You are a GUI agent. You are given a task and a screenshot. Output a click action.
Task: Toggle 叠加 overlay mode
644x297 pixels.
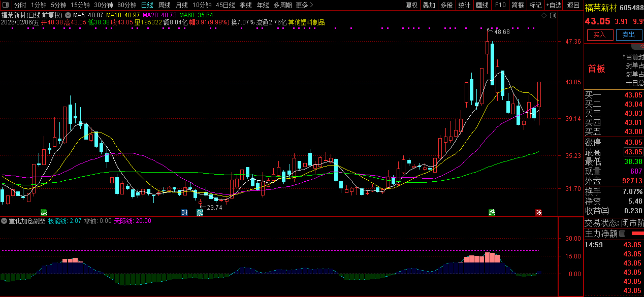point(429,5)
